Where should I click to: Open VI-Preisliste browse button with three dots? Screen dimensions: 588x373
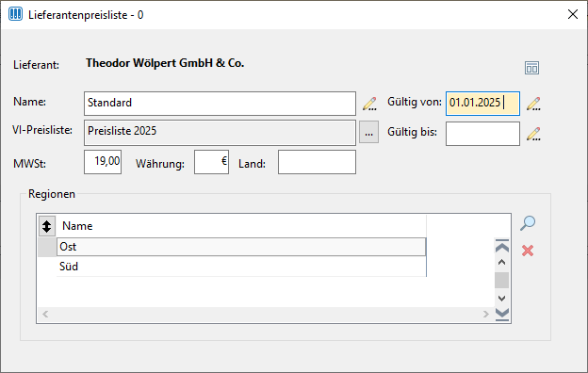368,132
